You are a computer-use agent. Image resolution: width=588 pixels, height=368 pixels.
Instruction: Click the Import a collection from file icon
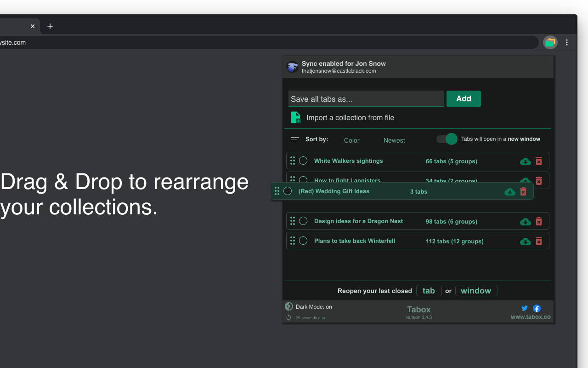pyautogui.click(x=295, y=117)
